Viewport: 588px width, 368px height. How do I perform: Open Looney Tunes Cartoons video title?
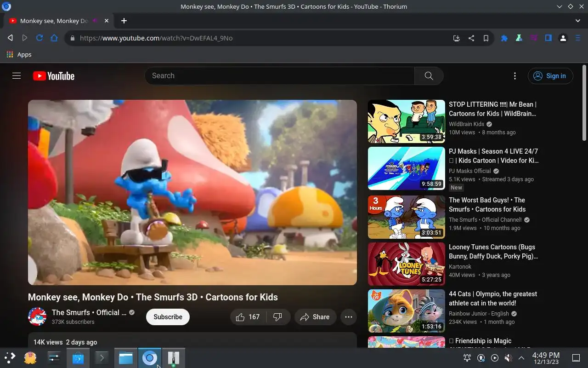493,252
